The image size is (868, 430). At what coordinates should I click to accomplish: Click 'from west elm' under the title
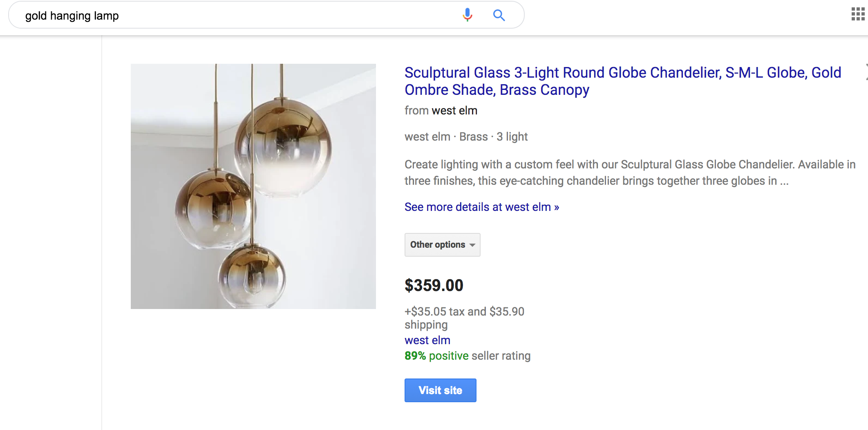[x=441, y=111]
